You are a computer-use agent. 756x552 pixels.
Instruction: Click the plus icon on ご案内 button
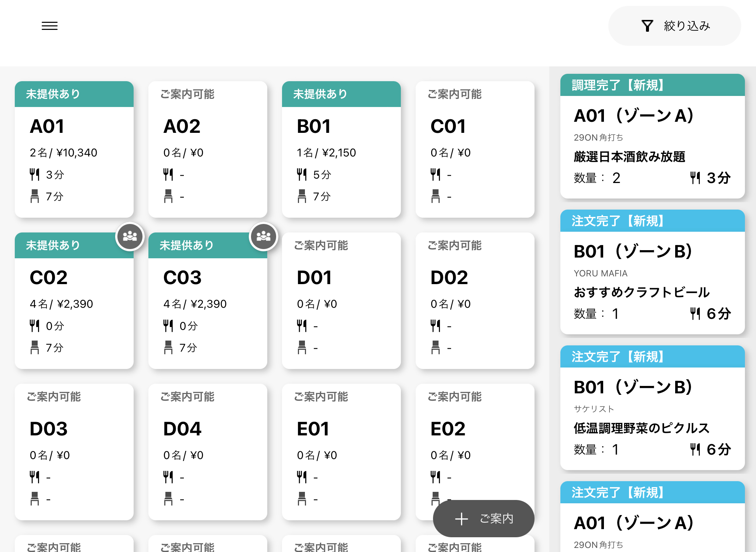(x=461, y=519)
